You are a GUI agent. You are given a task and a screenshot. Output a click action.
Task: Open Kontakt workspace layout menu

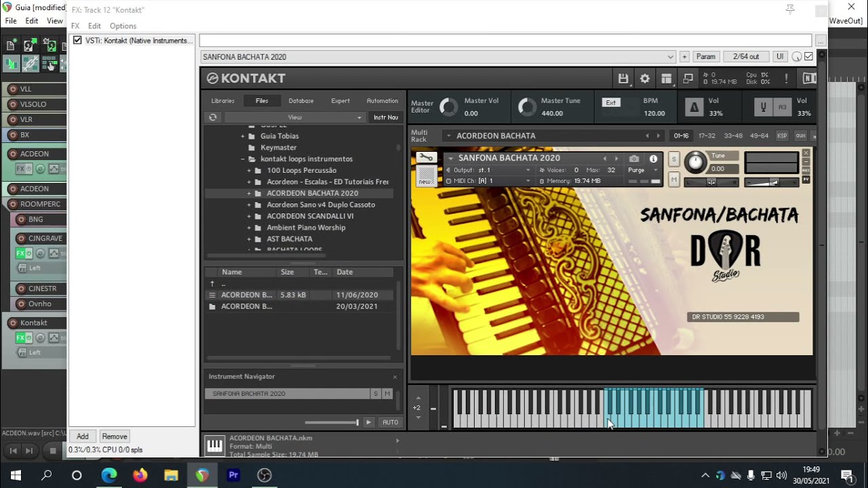pyautogui.click(x=667, y=79)
